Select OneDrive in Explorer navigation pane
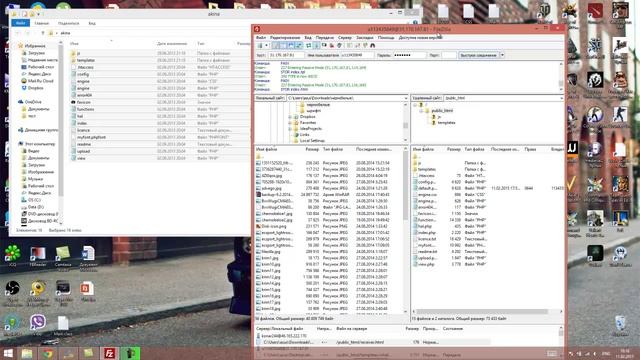Image resolution: width=640 pixels, height=360 pixels. pos(33,102)
